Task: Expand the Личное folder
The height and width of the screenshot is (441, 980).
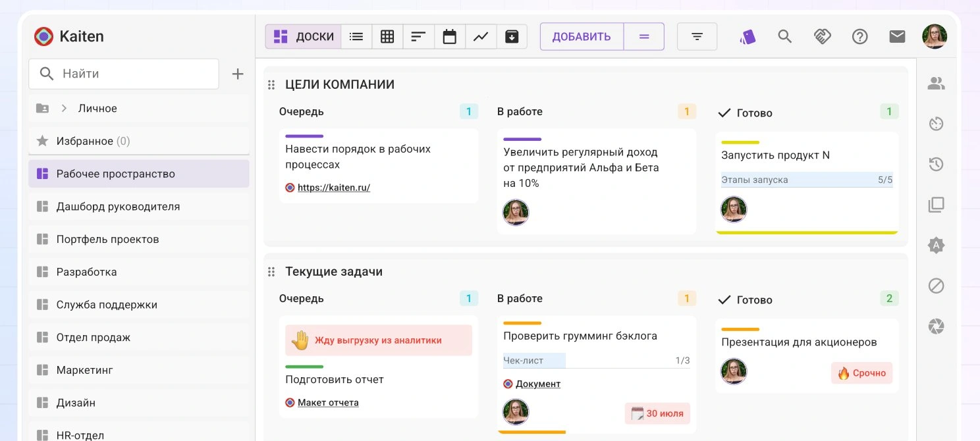Action: click(64, 108)
